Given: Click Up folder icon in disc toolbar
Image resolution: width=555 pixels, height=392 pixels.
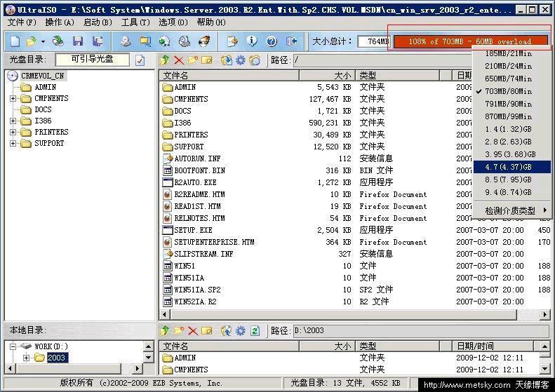Looking at the screenshot, I should [165, 60].
